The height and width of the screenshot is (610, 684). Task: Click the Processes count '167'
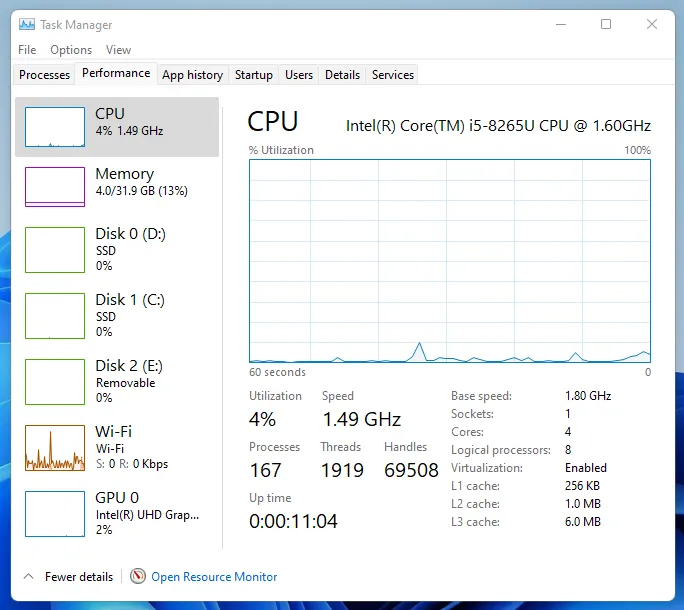click(x=265, y=470)
